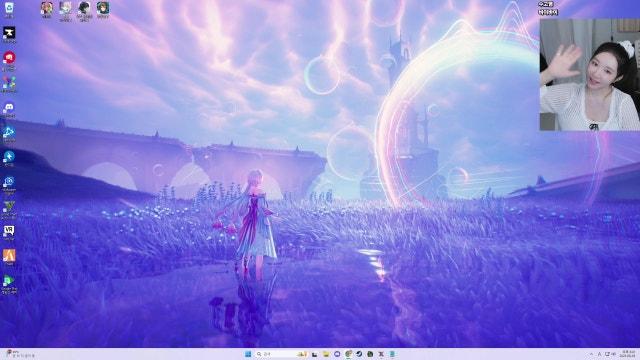Open the Recycle Bin desktop icon
The image size is (640, 360).
coord(9,9)
